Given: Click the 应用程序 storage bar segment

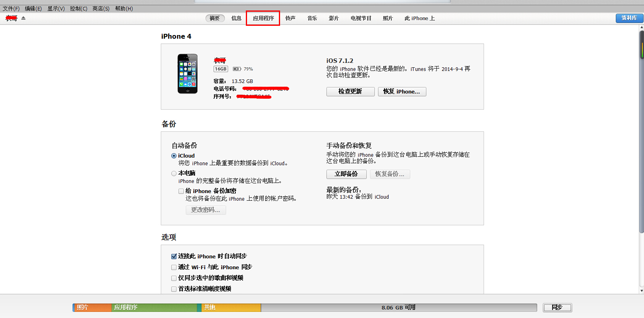Looking at the screenshot, I should click(x=154, y=308).
